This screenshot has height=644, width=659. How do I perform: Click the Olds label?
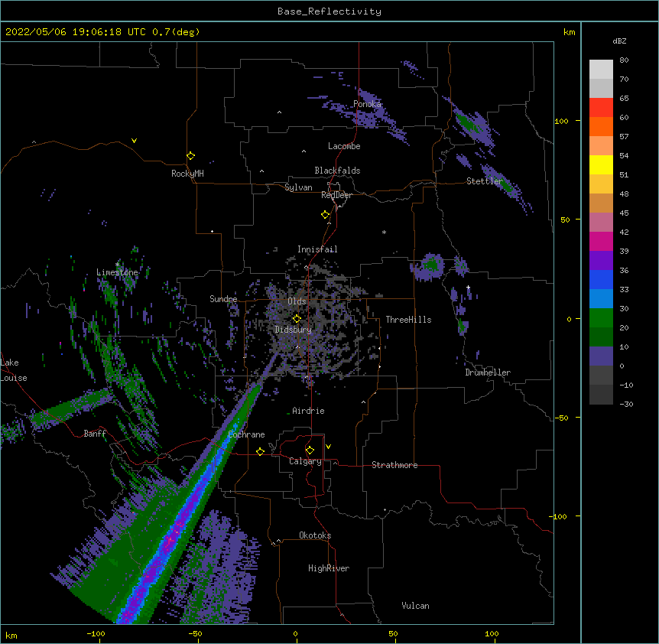pyautogui.click(x=297, y=301)
